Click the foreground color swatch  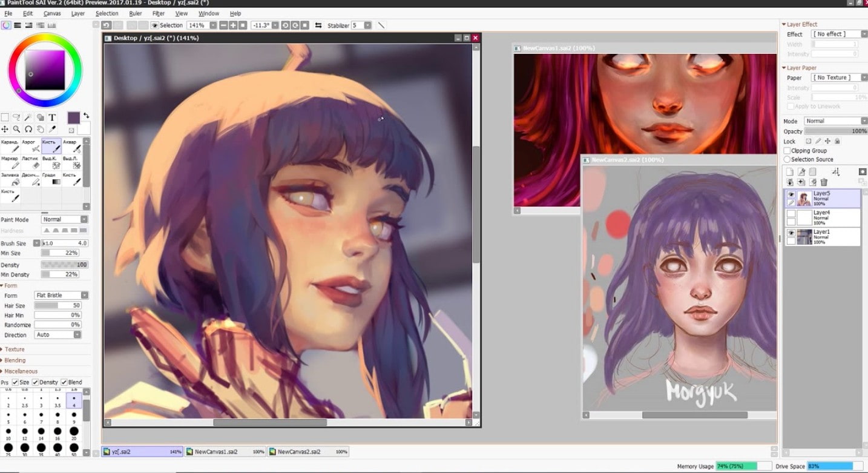(x=74, y=118)
